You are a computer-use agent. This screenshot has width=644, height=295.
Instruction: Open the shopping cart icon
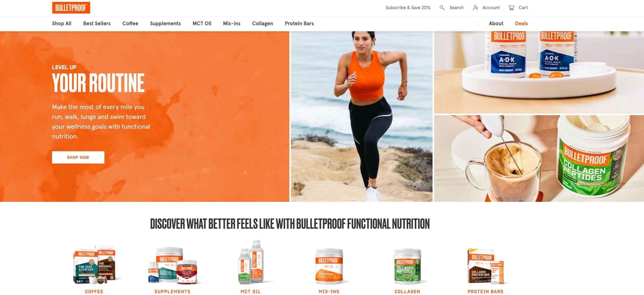point(511,8)
